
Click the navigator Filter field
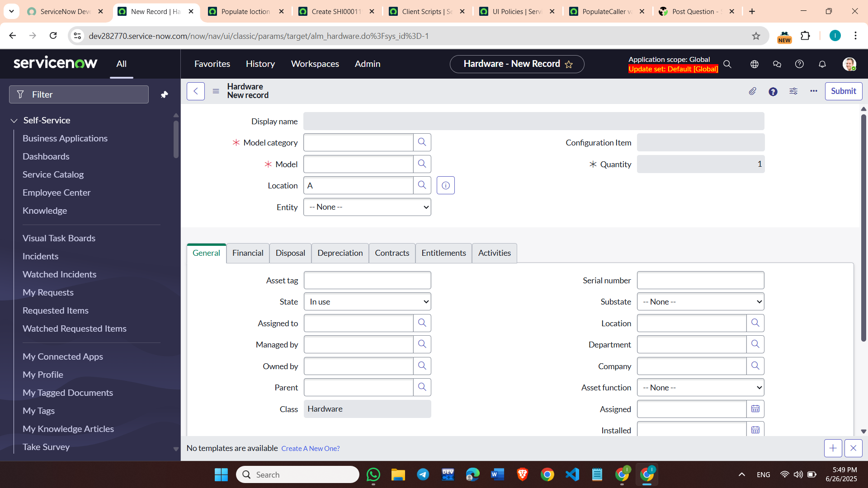point(79,94)
